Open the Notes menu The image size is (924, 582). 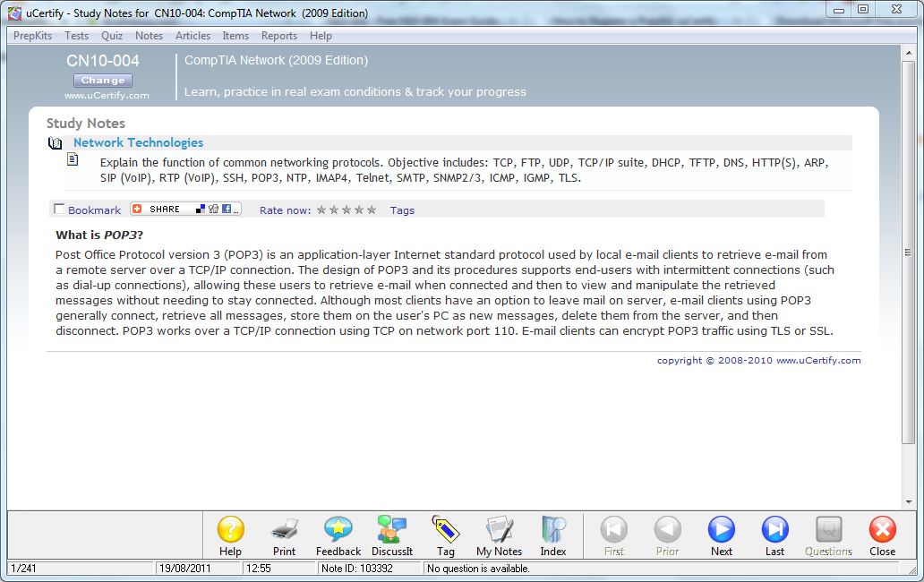tap(150, 36)
